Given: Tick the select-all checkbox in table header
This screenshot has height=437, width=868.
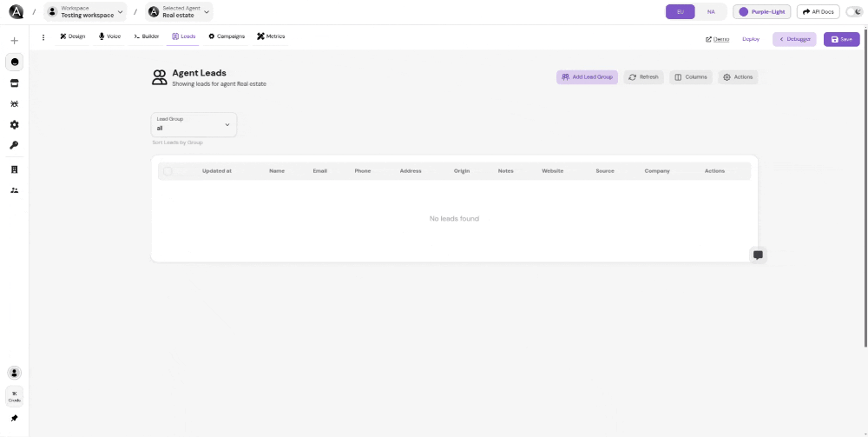Looking at the screenshot, I should pyautogui.click(x=168, y=171).
